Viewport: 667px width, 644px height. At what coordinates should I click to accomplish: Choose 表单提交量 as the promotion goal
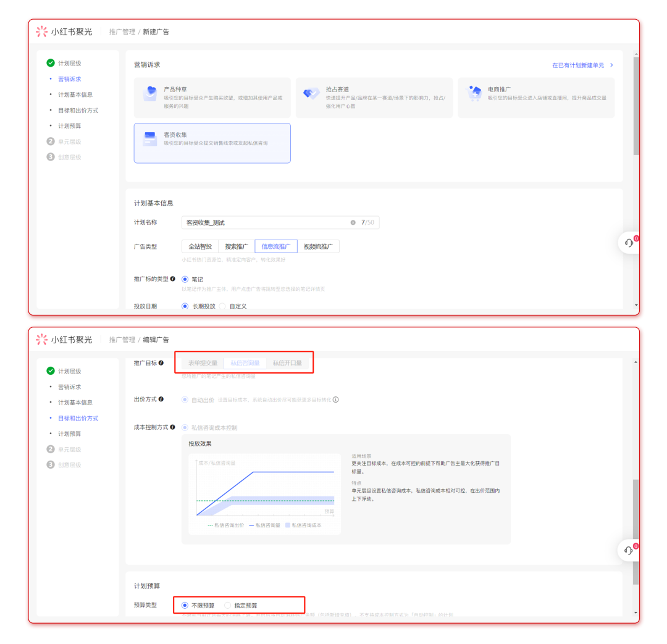coord(203,363)
